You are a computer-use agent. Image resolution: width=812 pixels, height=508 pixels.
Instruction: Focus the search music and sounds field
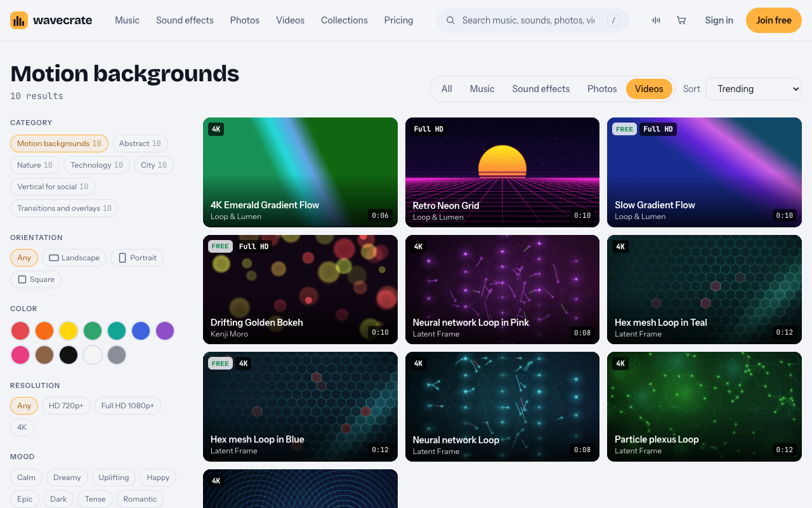[533, 20]
